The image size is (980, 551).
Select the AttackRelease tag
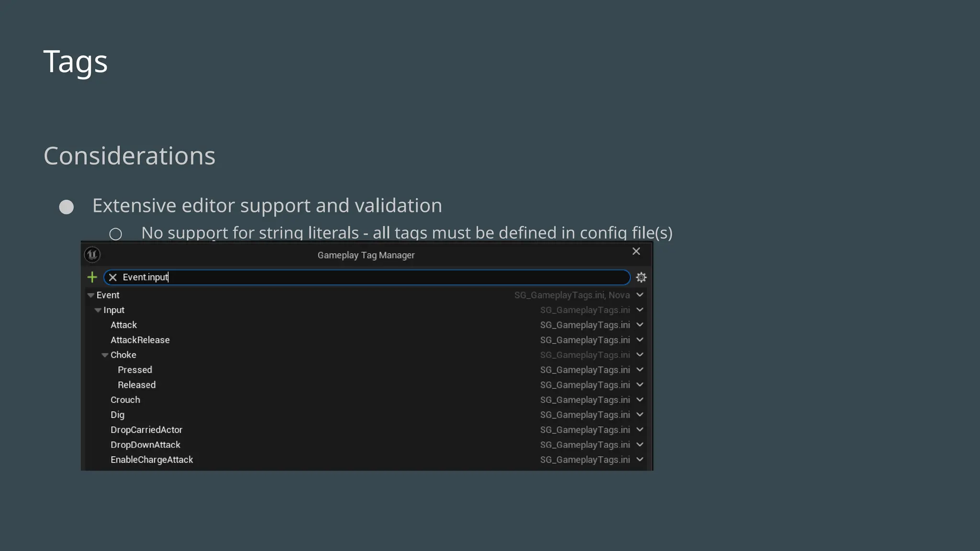tap(140, 340)
